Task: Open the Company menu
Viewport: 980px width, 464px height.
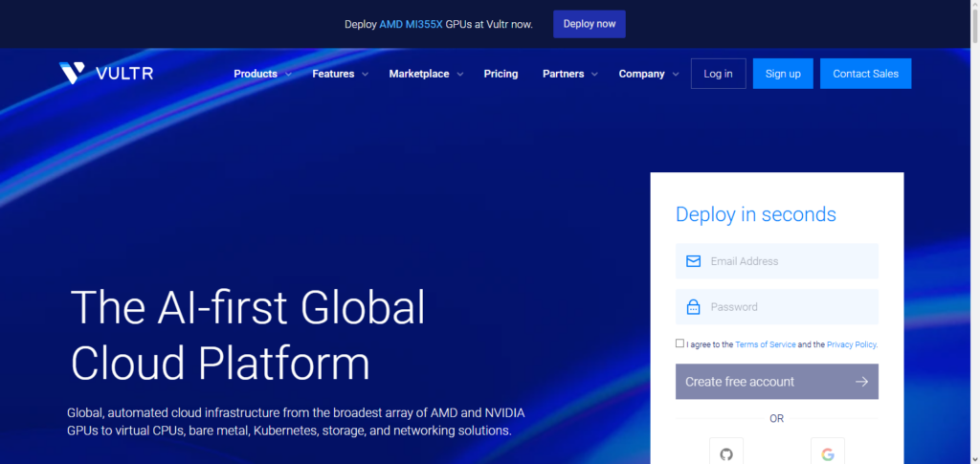Action: pyautogui.click(x=642, y=74)
